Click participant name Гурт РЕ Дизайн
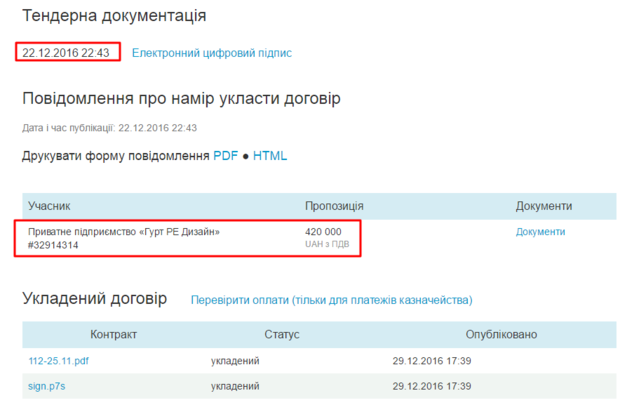Image resolution: width=620 pixels, height=412 pixels. tap(123, 232)
